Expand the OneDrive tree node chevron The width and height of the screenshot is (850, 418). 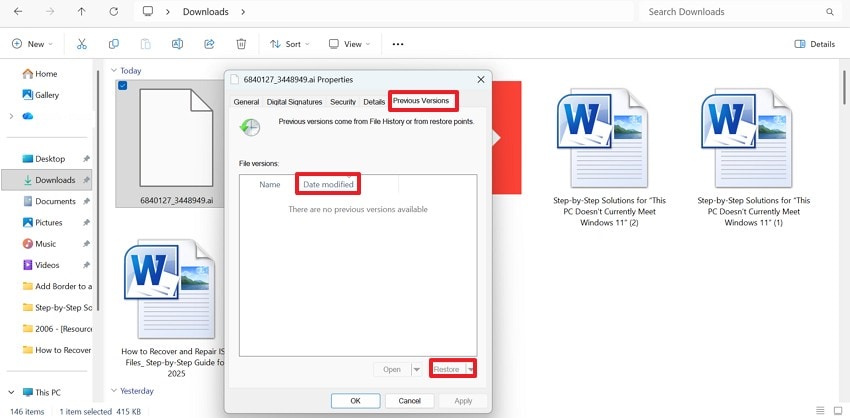11,116
